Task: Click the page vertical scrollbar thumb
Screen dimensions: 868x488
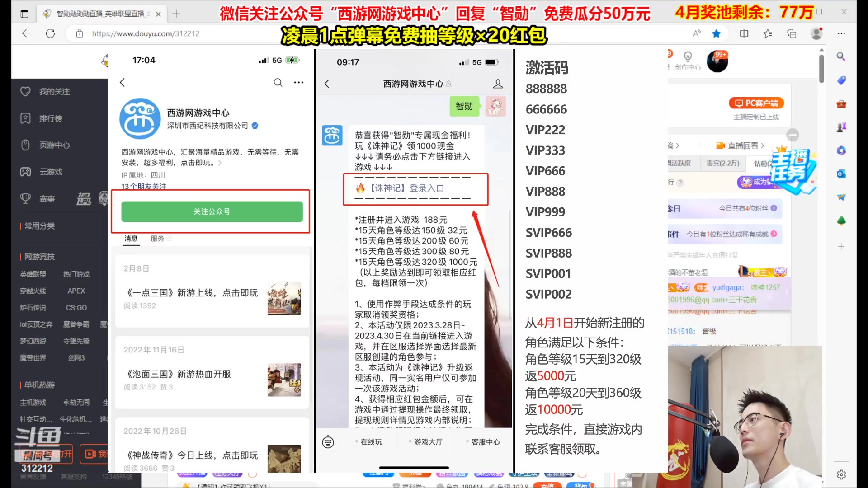Action: [821, 68]
